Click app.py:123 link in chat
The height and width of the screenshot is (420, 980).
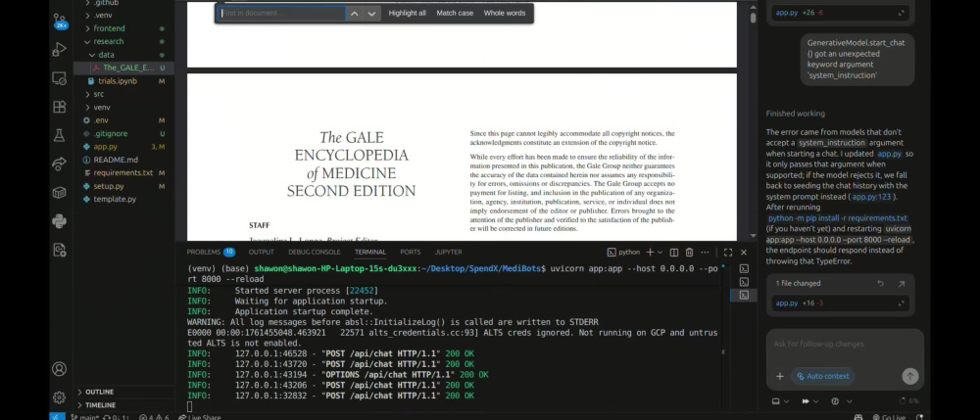coord(873,197)
